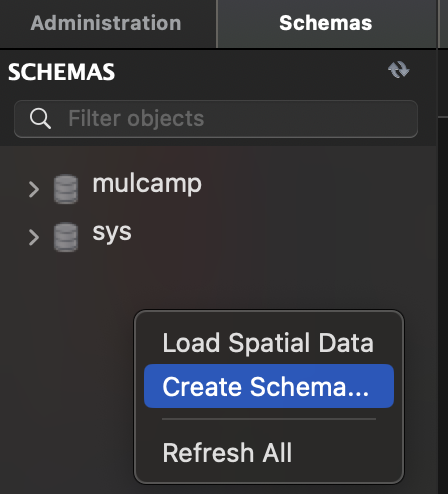448x494 pixels.
Task: Click the partially visible tab beside Schemas
Action: point(443,23)
